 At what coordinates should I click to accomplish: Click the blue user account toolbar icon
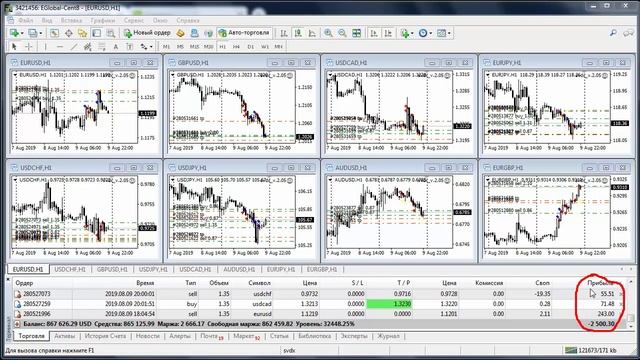194,33
